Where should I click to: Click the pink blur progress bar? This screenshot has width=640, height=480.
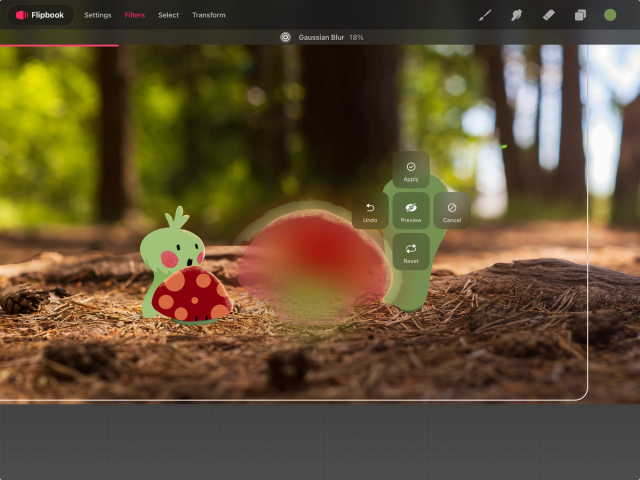pyautogui.click(x=59, y=45)
